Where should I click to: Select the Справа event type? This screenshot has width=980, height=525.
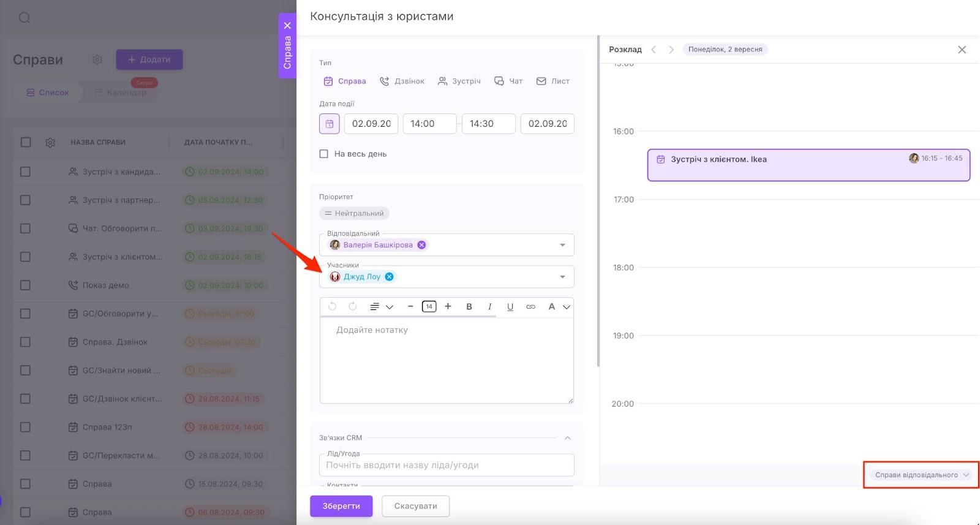(x=345, y=81)
